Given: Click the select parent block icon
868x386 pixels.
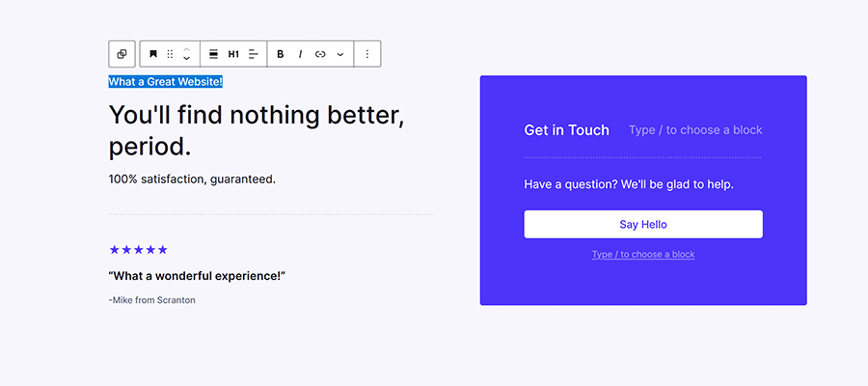Looking at the screenshot, I should point(122,54).
